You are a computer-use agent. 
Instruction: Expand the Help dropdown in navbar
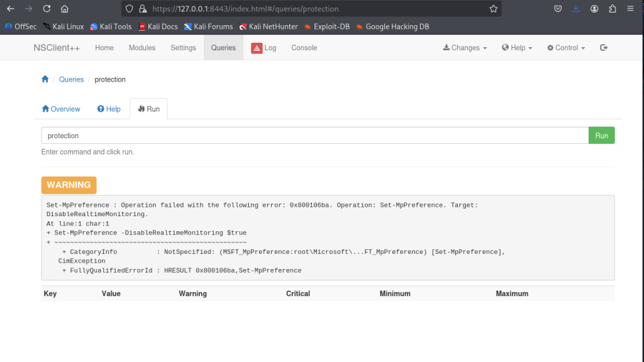tap(517, 48)
